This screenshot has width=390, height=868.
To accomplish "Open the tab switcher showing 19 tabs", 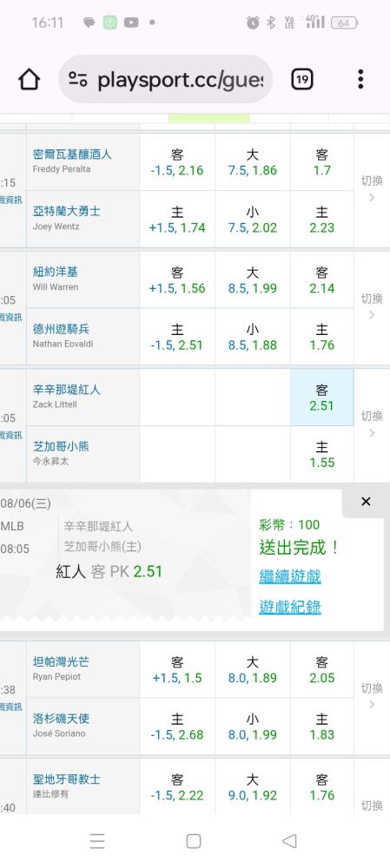I will pyautogui.click(x=302, y=80).
